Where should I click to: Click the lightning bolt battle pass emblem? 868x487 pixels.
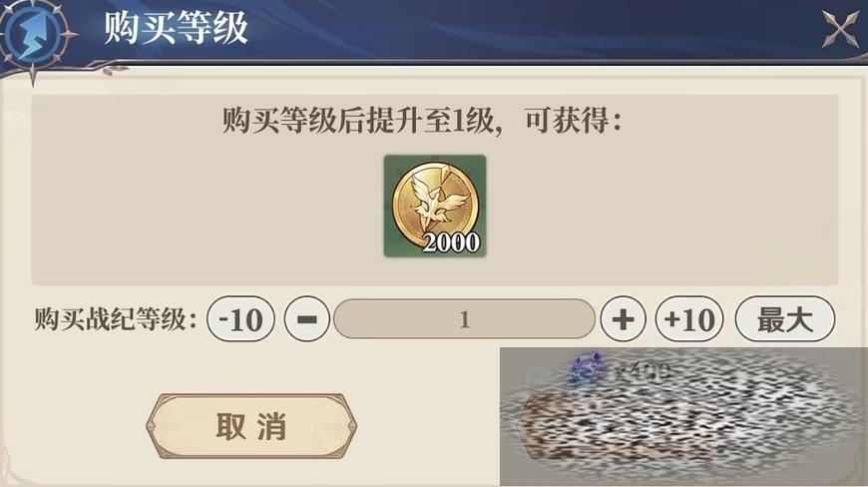click(34, 36)
